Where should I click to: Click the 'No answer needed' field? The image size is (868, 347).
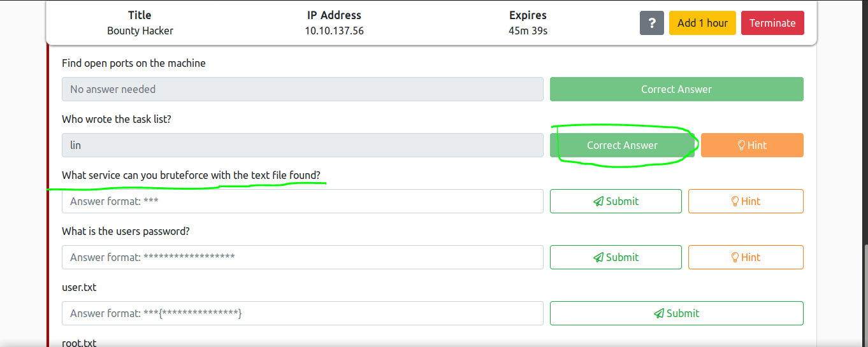coord(303,89)
